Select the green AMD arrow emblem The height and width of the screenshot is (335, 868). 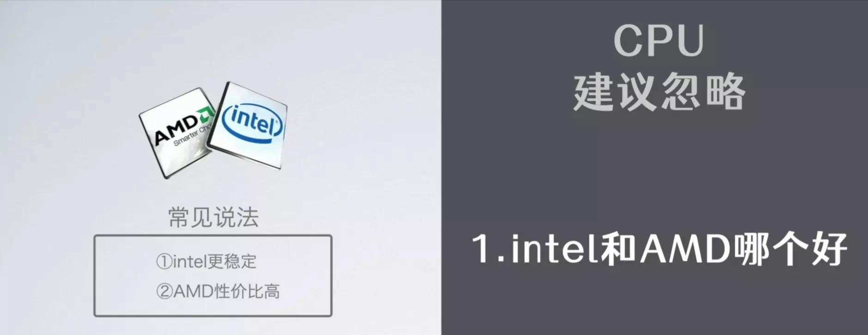coord(205,117)
